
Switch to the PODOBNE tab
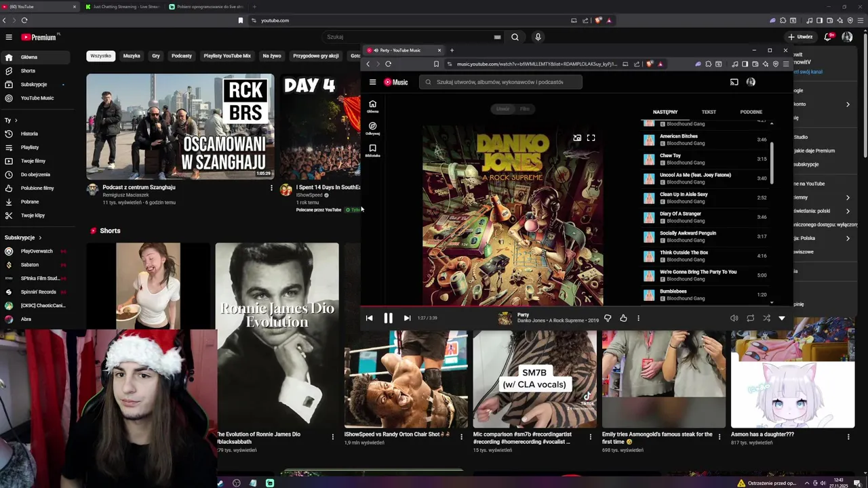pos(751,112)
